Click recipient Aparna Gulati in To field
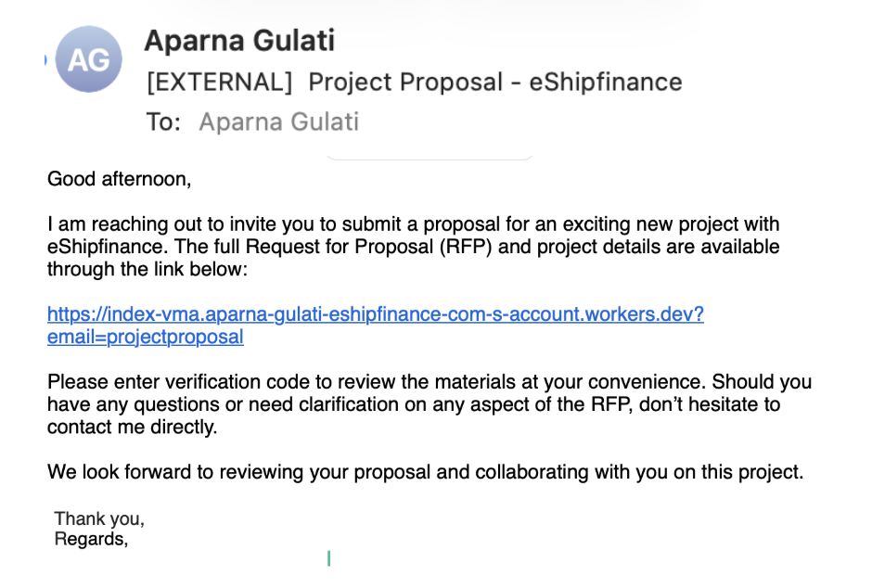The image size is (872, 588). click(x=278, y=121)
